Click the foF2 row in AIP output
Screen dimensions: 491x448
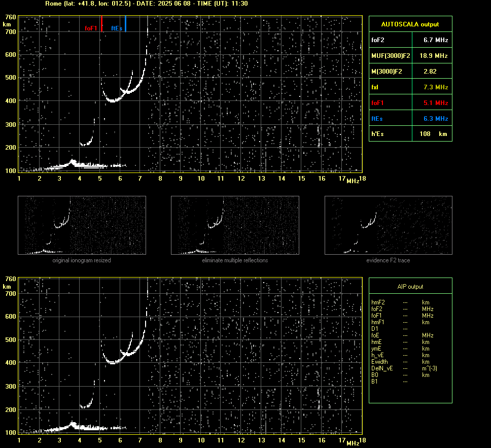tap(402, 309)
